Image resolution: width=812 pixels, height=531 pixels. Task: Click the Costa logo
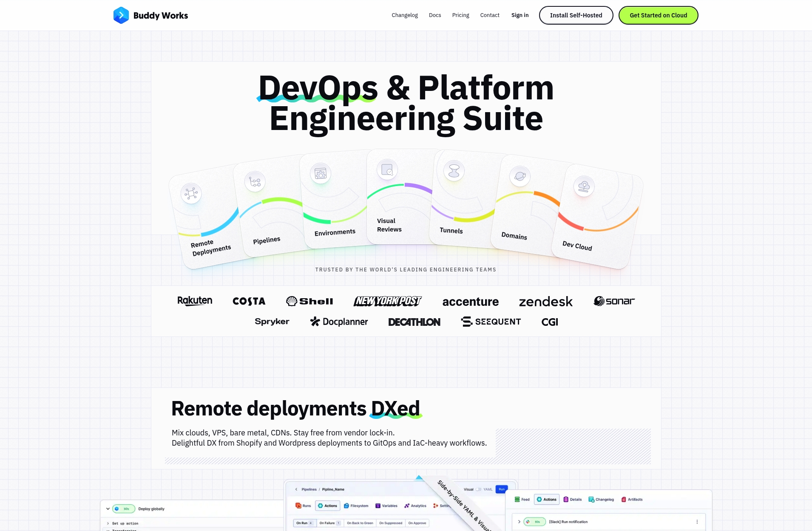249,301
